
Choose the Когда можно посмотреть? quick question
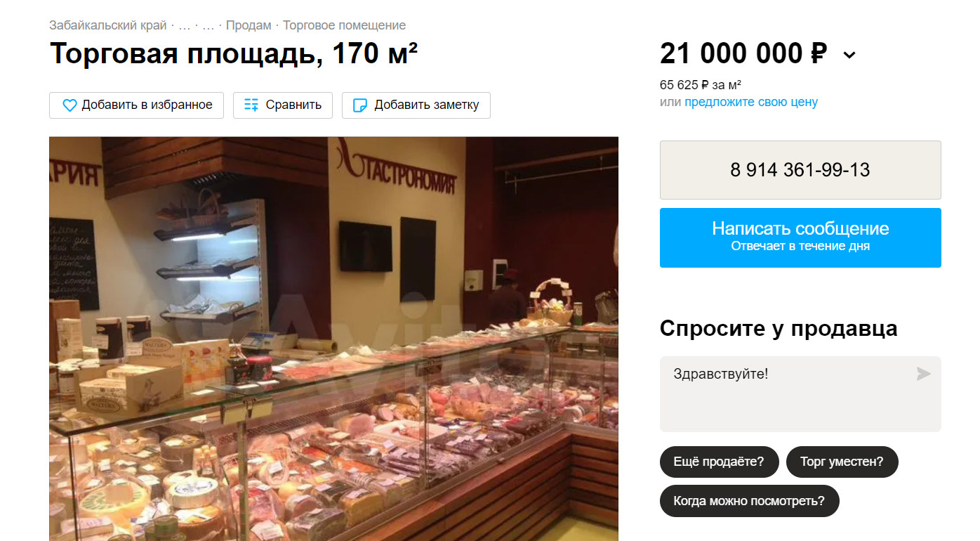pyautogui.click(x=750, y=501)
